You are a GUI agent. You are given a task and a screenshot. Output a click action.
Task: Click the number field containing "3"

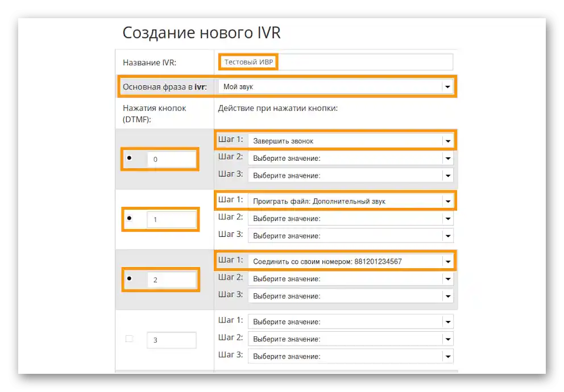pyautogui.click(x=171, y=339)
